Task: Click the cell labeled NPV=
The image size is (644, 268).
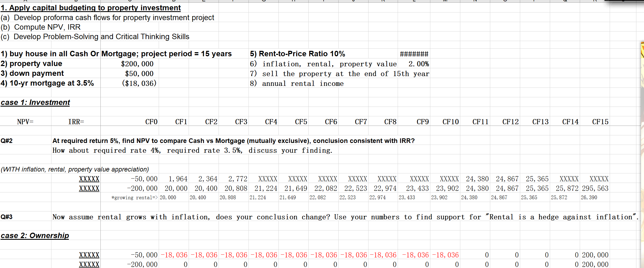Action: click(25, 121)
